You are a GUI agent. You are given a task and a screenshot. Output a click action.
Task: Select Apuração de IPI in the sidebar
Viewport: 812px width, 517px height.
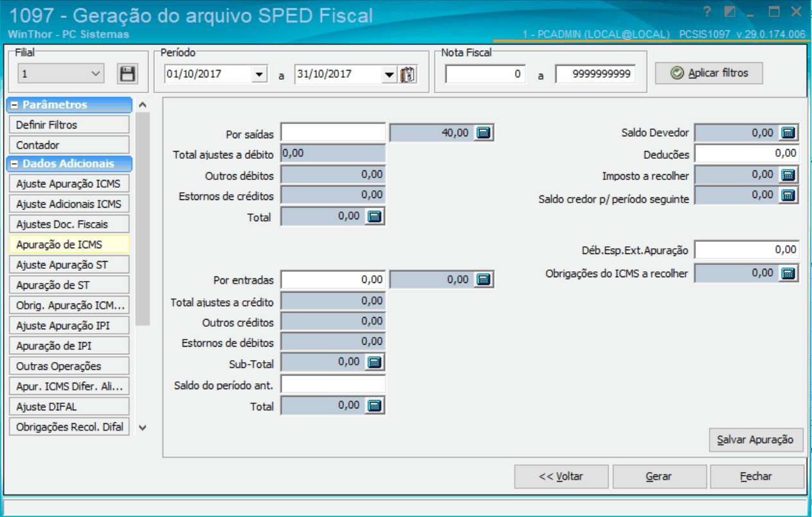click(69, 345)
